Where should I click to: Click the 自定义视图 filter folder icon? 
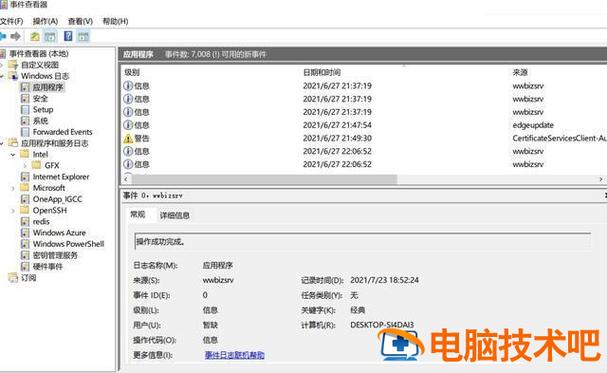point(13,65)
